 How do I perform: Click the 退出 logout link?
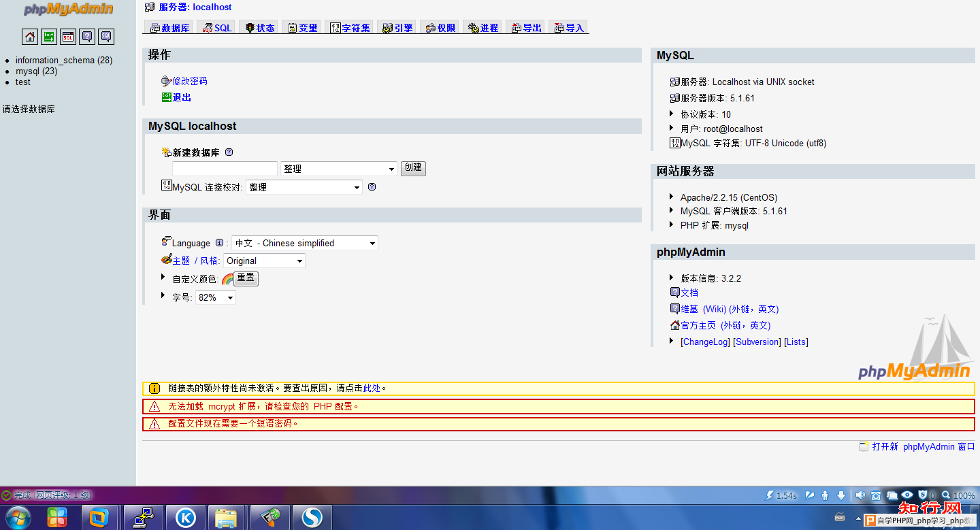click(x=182, y=97)
